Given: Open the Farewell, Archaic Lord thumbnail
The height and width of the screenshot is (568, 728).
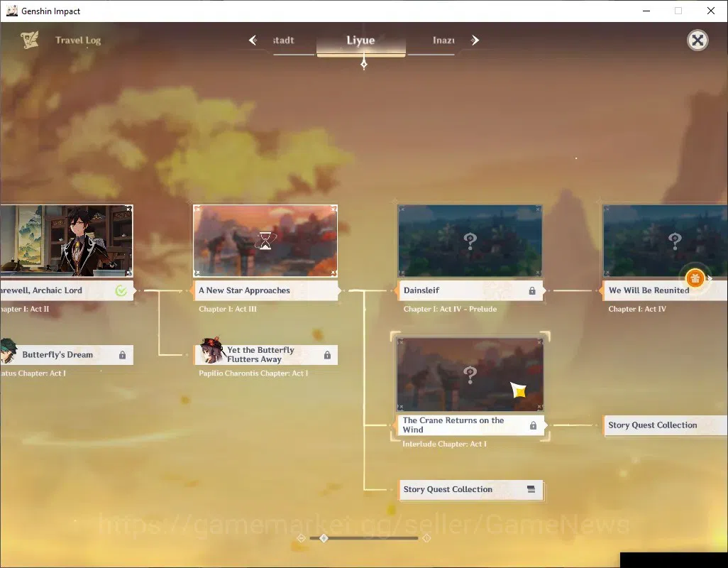Looking at the screenshot, I should coord(67,241).
